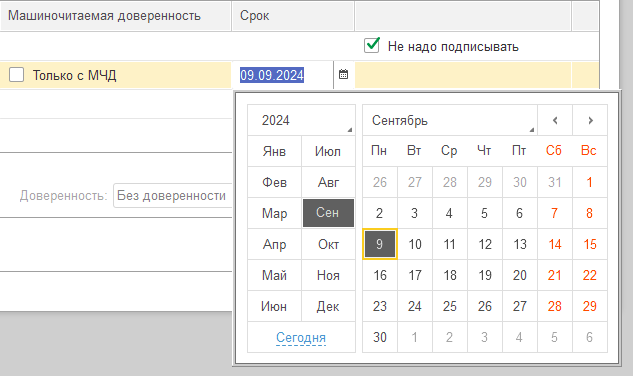Pick Saturday 21 in September
The image size is (633, 376).
555,275
